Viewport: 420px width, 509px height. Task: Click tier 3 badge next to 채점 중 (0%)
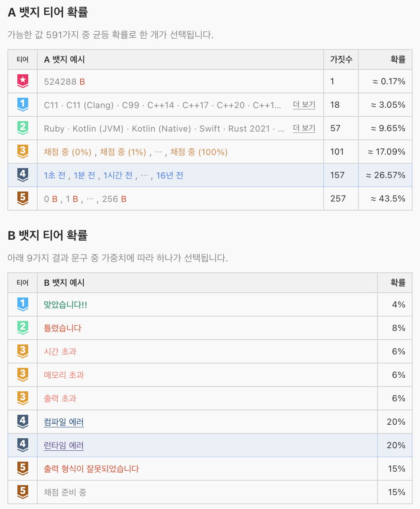pos(23,152)
